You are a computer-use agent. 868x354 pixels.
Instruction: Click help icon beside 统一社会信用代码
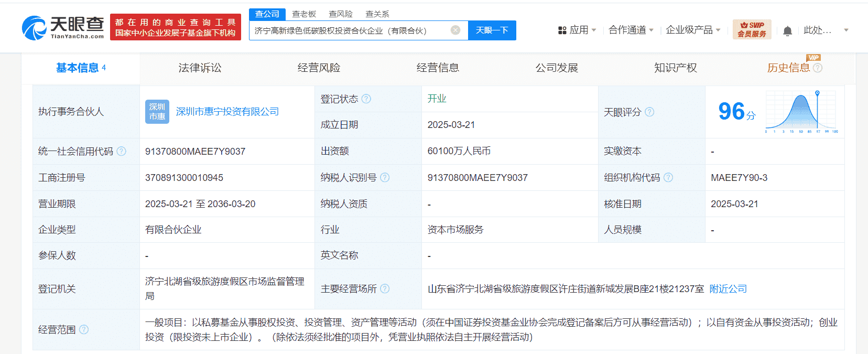coord(122,151)
